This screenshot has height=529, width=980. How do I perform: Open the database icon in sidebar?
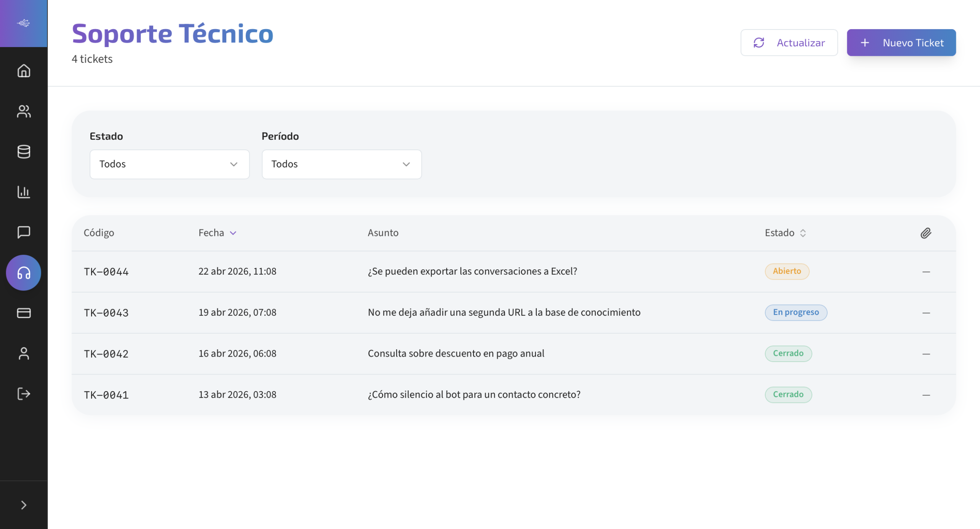(x=24, y=152)
